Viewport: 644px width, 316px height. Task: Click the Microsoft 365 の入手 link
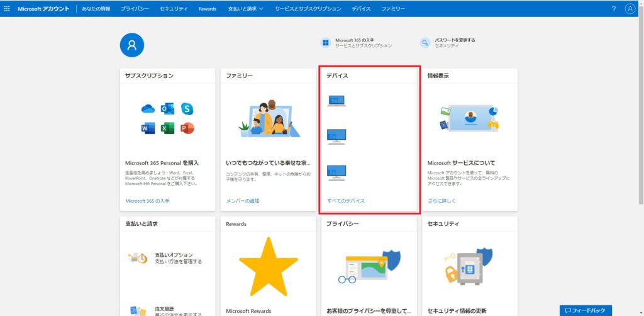(x=147, y=201)
